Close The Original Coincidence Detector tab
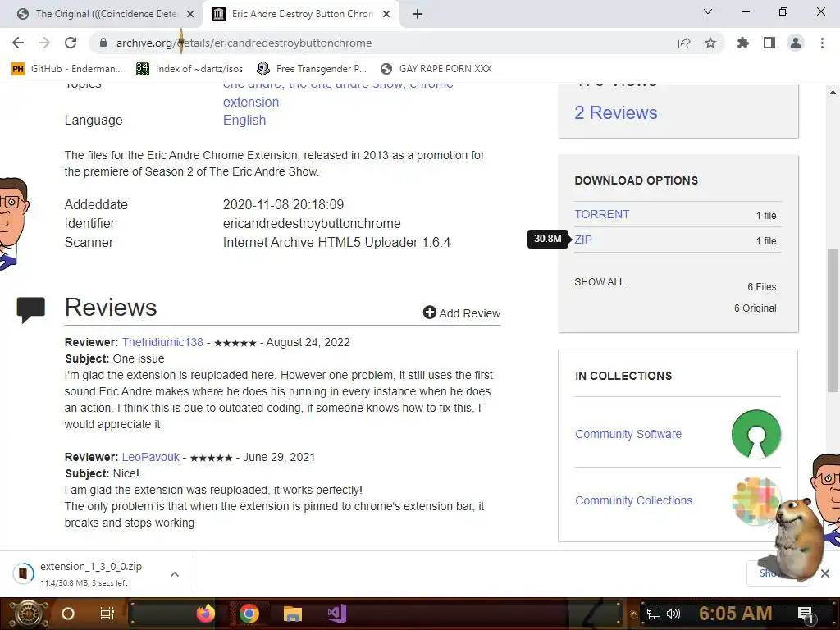Screen dimensions: 840x630 [190, 15]
